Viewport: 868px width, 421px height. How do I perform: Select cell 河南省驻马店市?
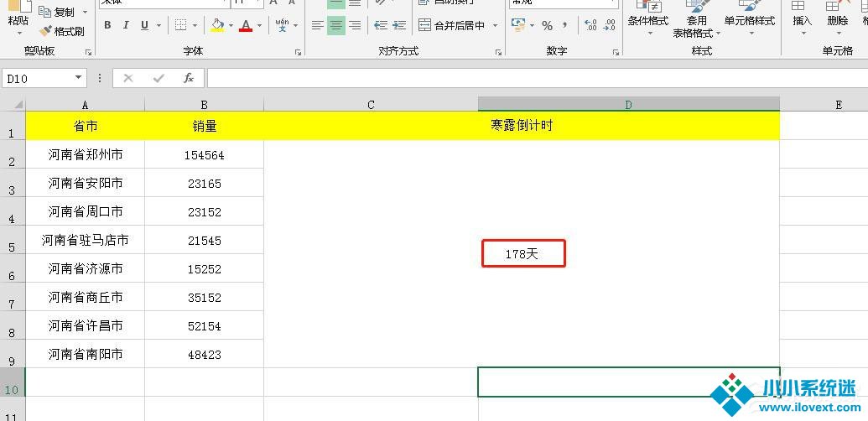point(86,240)
